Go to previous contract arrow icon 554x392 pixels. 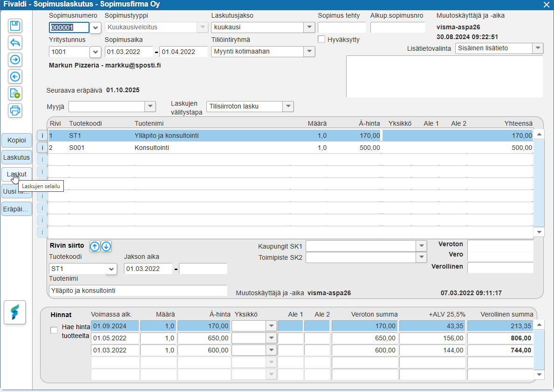[x=15, y=76]
